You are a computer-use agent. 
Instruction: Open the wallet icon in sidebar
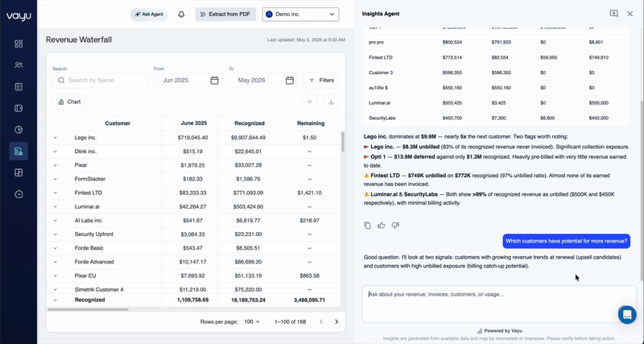(x=19, y=109)
